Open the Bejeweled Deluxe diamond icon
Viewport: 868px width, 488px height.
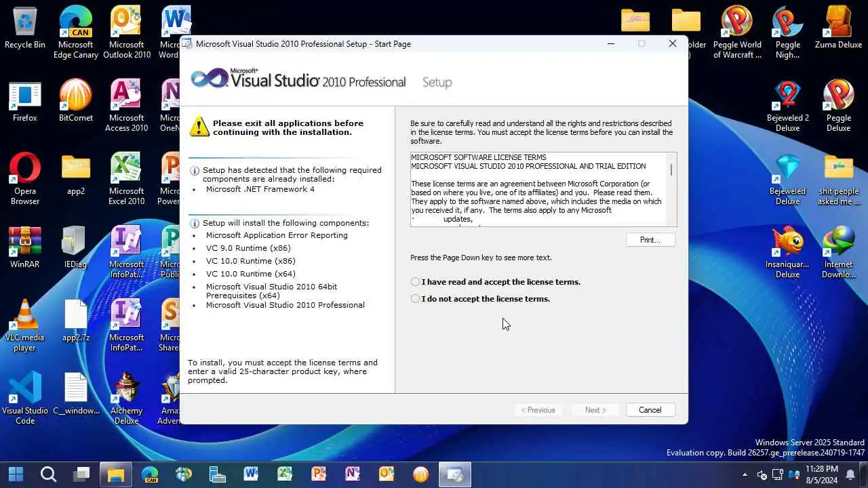(x=787, y=179)
